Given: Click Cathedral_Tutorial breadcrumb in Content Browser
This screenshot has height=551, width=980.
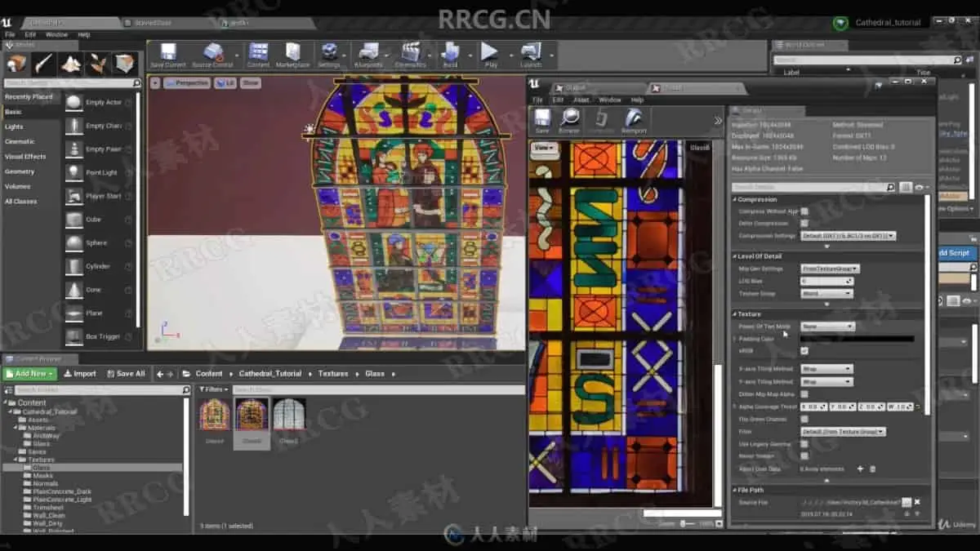Looking at the screenshot, I should [269, 374].
